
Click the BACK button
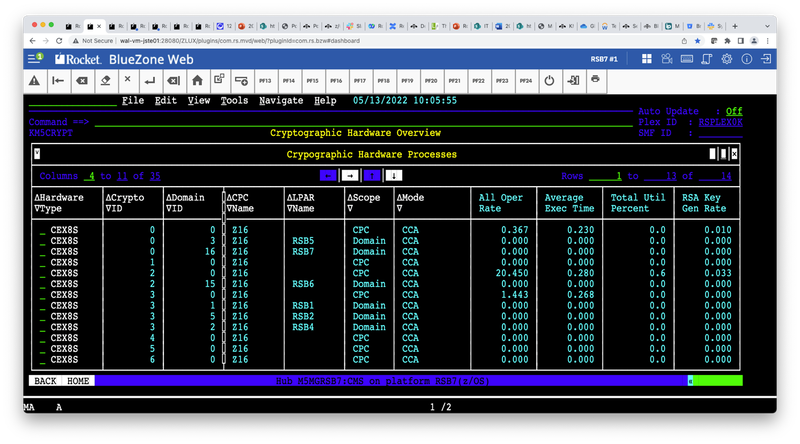45,381
